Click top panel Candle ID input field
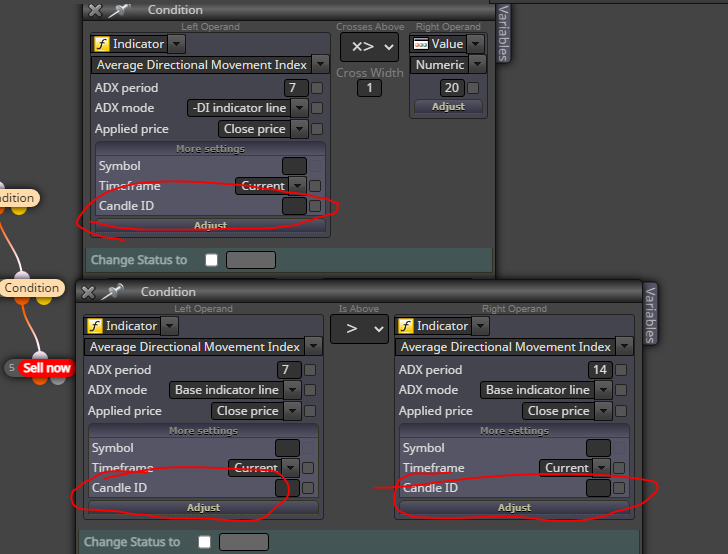This screenshot has width=728, height=554. coord(294,206)
